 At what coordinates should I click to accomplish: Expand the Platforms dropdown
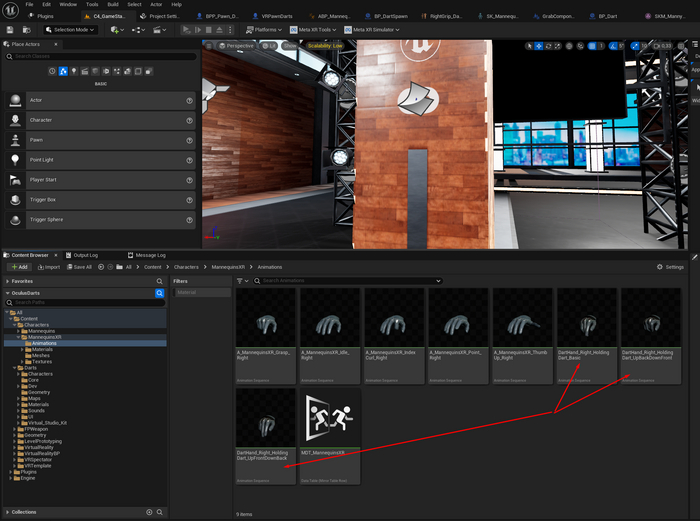pyautogui.click(x=266, y=30)
